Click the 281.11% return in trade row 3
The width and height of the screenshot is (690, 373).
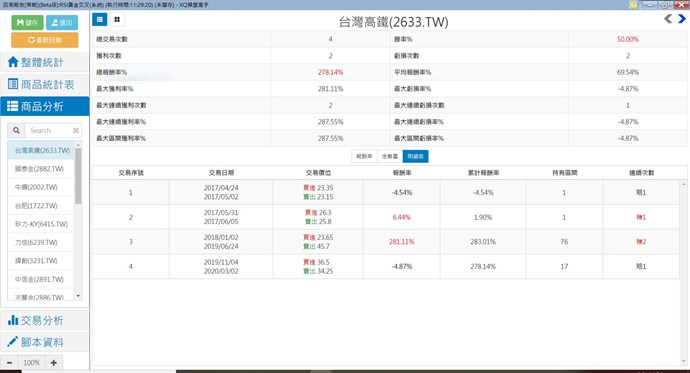(x=401, y=242)
